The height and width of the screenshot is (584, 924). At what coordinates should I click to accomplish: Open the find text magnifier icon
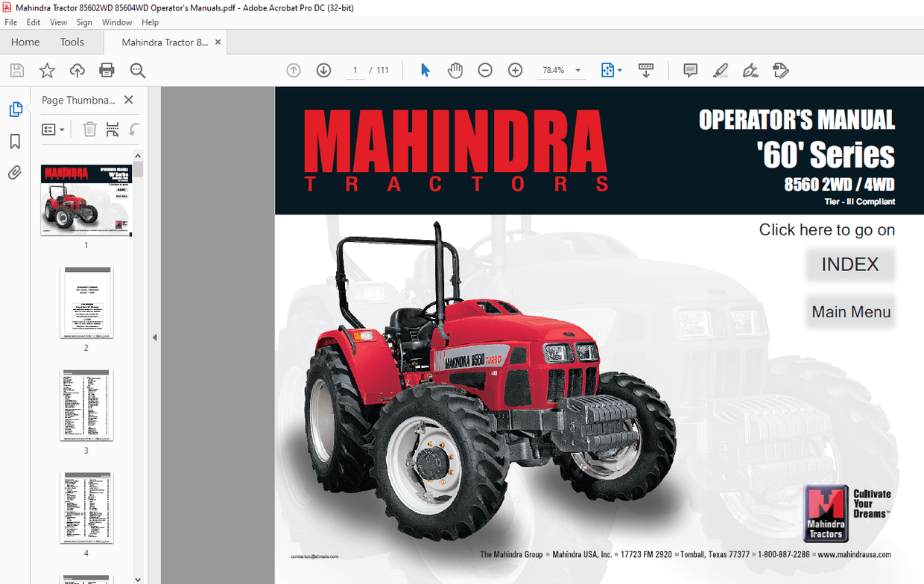(137, 71)
